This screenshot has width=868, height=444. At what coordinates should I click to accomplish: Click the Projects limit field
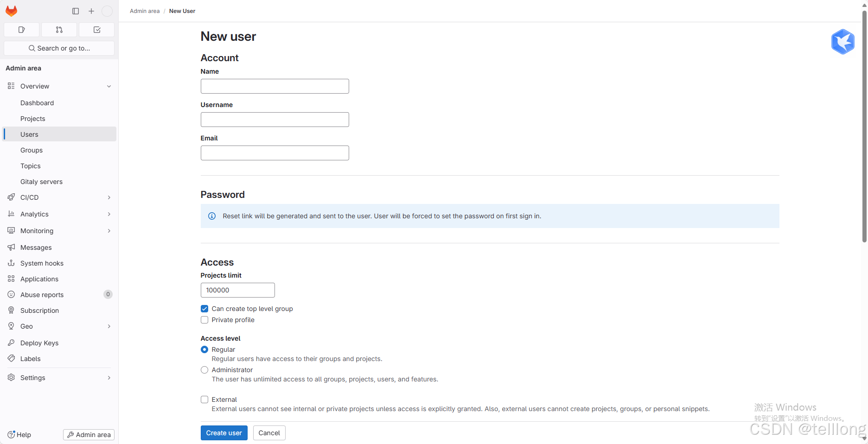238,290
